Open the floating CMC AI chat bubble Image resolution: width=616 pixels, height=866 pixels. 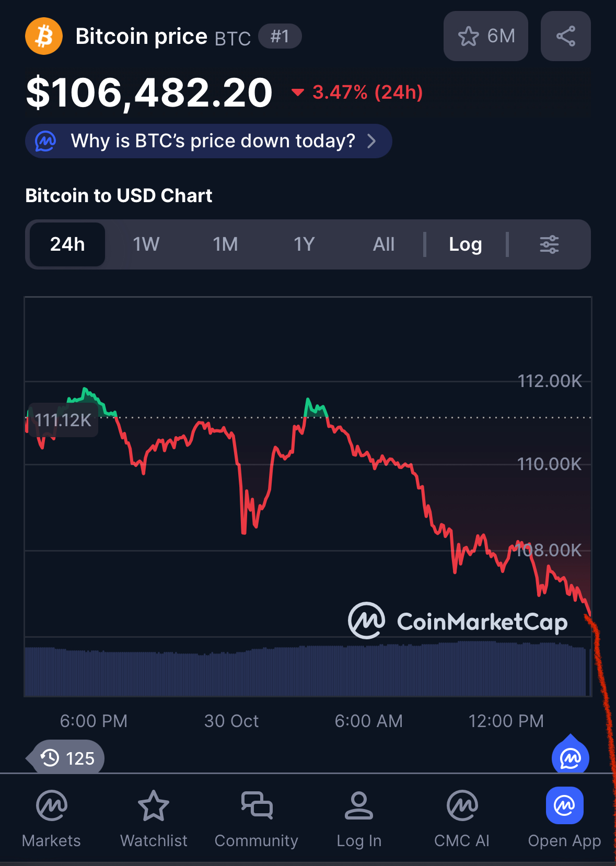click(x=570, y=757)
